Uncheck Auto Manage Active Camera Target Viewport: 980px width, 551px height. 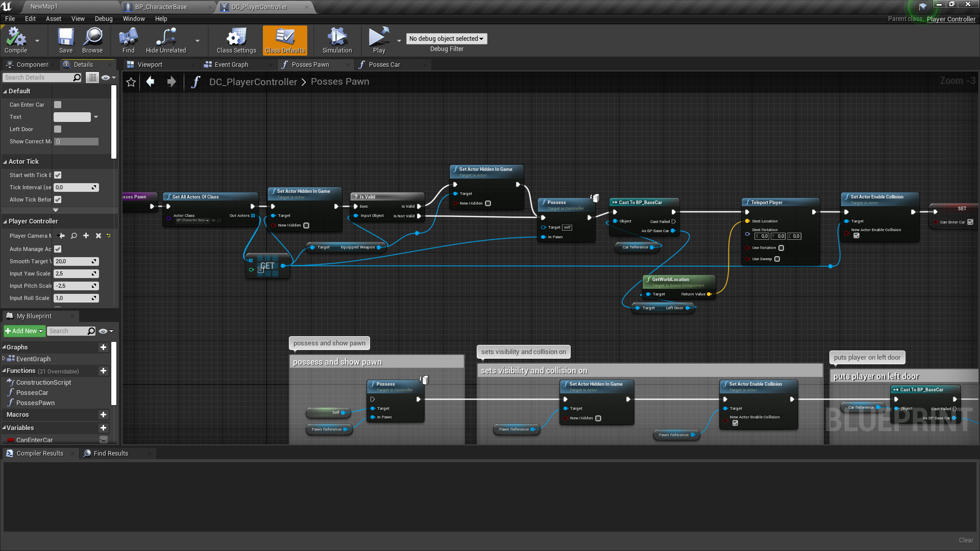point(58,249)
